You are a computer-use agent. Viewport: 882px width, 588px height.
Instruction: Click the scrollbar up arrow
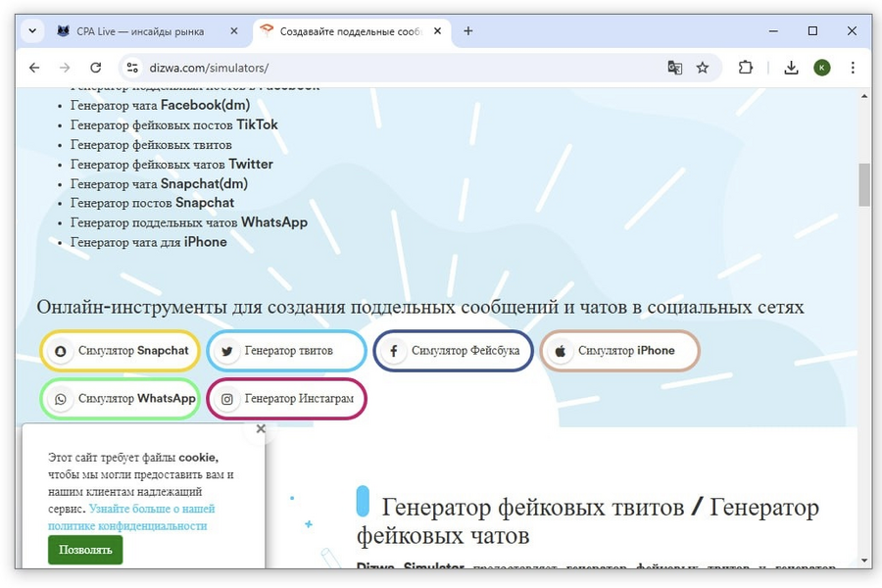(864, 96)
